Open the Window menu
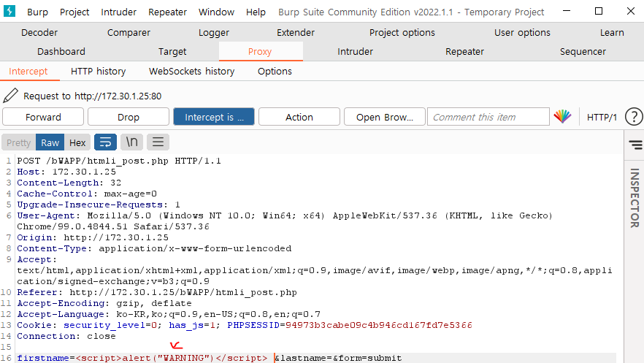The image size is (644, 363). 216,12
